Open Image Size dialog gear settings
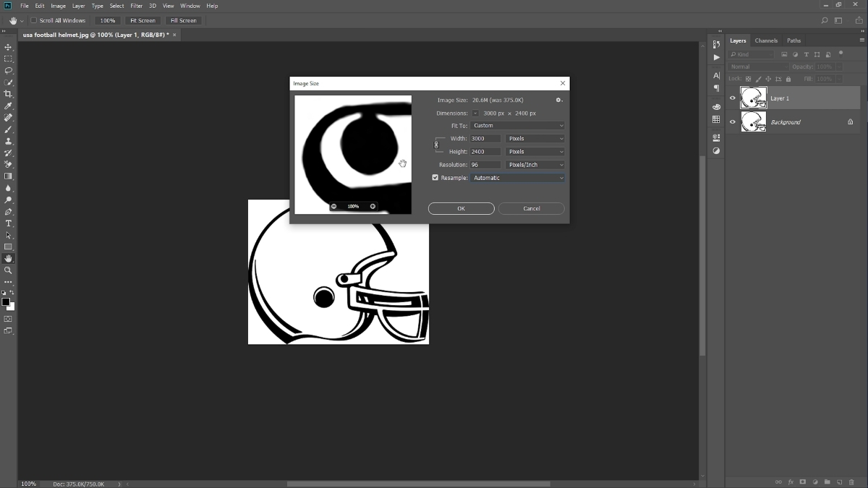The image size is (868, 488). (558, 100)
